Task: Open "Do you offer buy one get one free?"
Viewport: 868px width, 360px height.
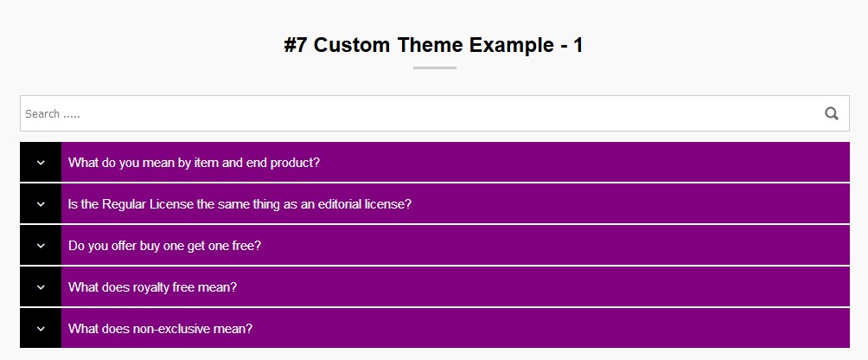Action: (164, 246)
